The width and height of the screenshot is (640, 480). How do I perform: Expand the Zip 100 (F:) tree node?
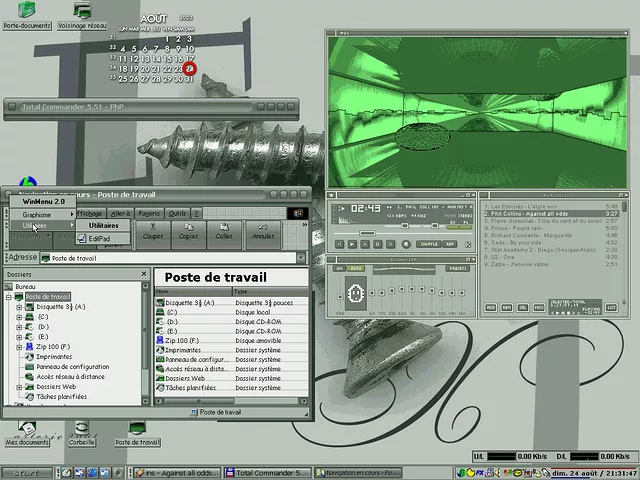click(19, 346)
